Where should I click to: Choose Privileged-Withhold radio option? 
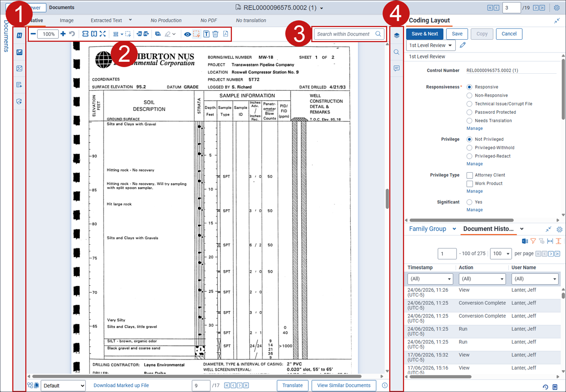point(469,148)
